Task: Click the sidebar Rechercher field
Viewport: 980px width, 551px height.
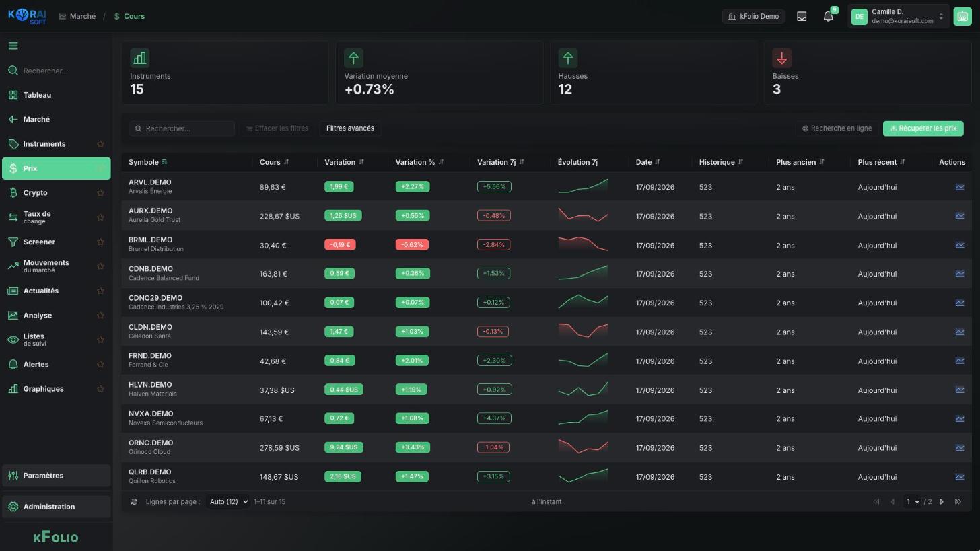Action: [56, 71]
